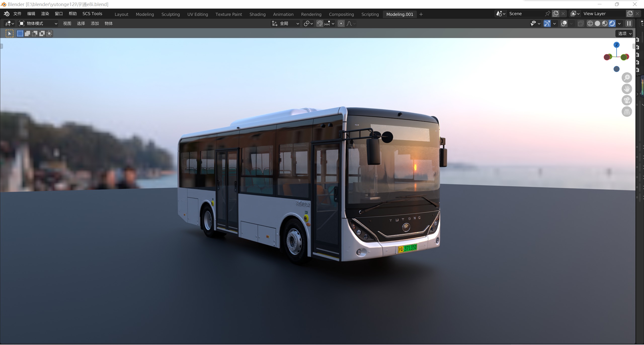Click the Z axis on navigation gizmo

[616, 45]
